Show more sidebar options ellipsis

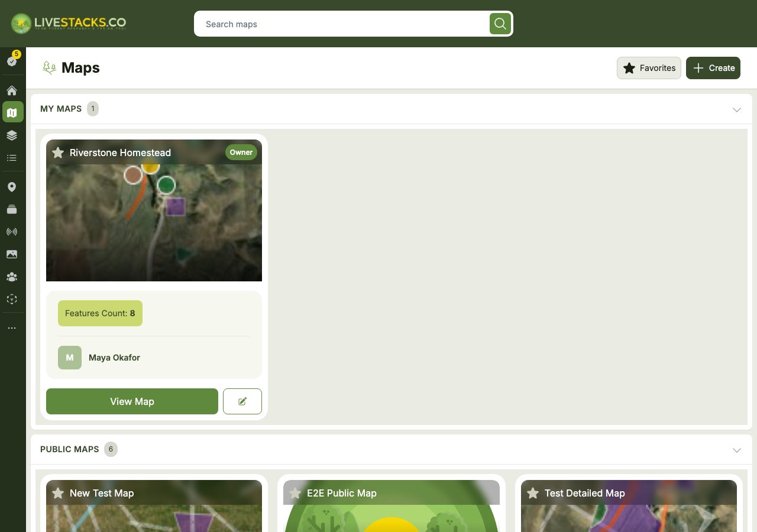click(x=12, y=328)
